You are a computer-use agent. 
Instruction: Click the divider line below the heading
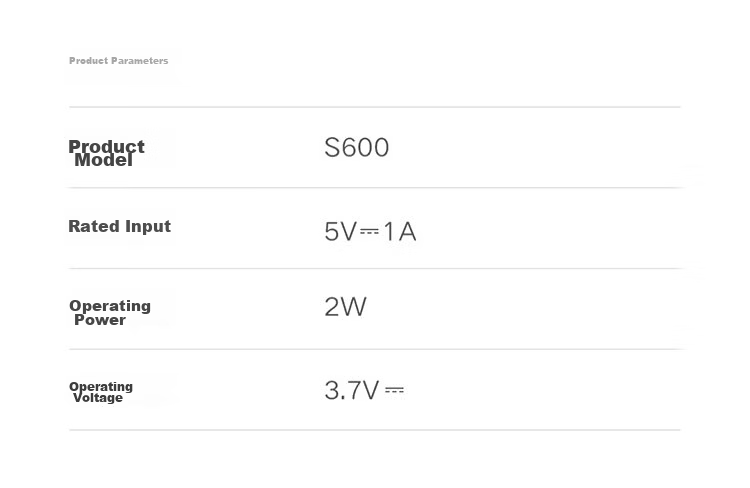(x=375, y=107)
